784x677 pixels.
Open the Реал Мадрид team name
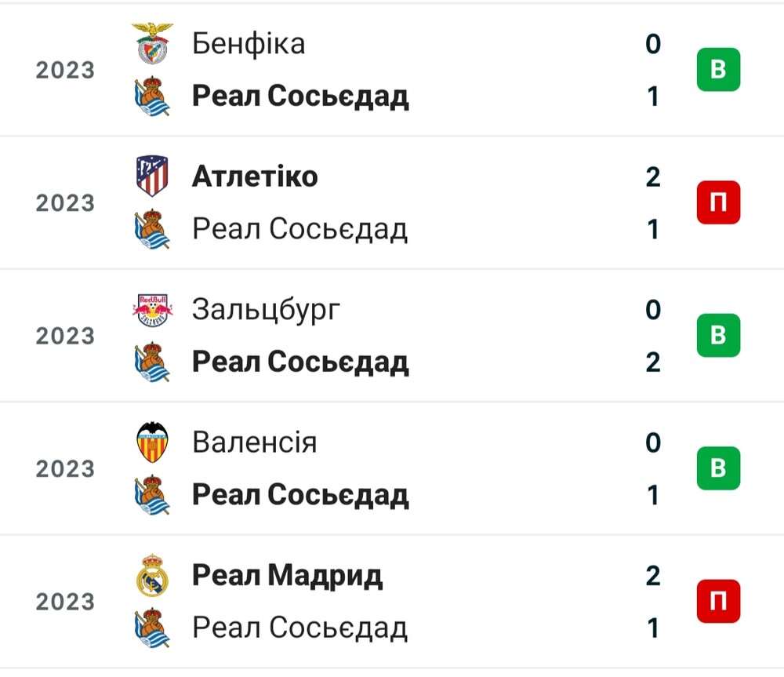click(288, 576)
